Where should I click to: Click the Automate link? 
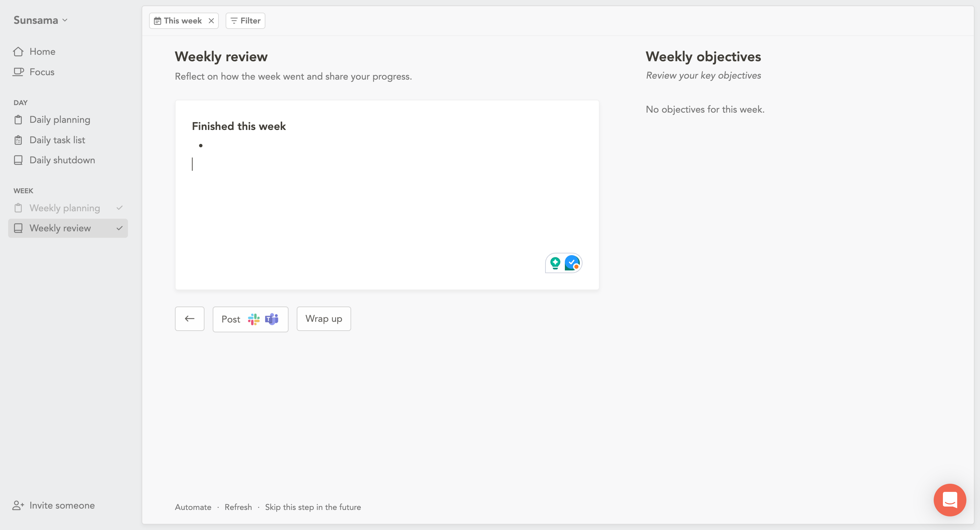(x=193, y=507)
